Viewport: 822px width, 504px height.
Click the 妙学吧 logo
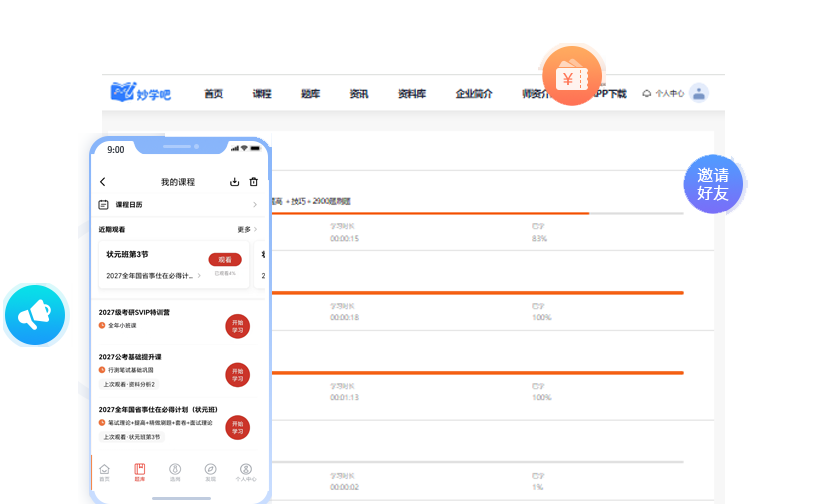point(140,93)
